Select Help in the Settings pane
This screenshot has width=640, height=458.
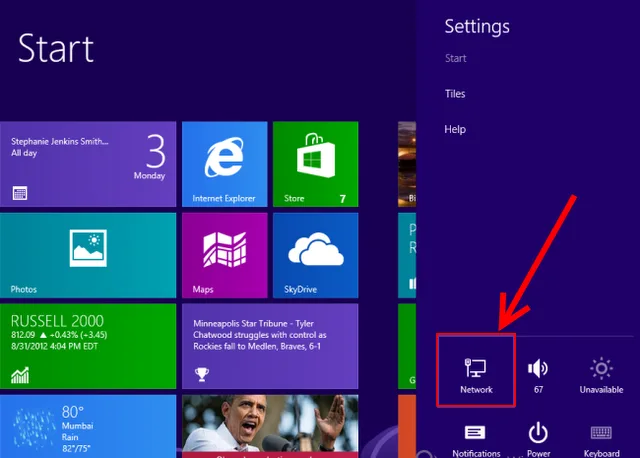click(x=455, y=129)
